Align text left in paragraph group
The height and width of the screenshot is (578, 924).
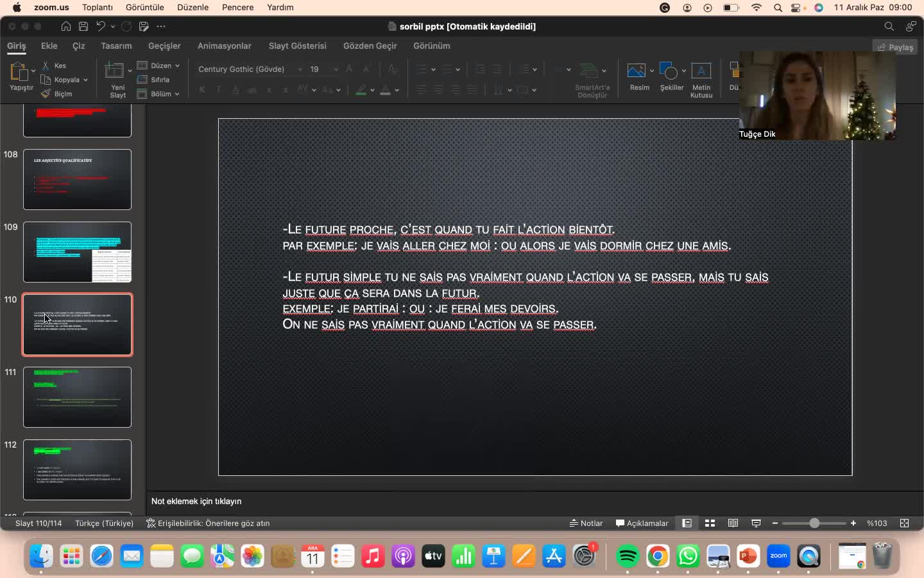coord(422,90)
